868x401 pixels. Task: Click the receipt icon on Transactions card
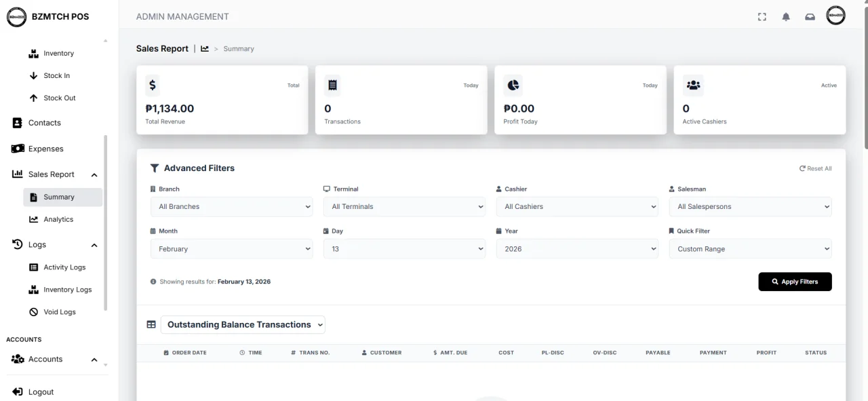point(332,85)
